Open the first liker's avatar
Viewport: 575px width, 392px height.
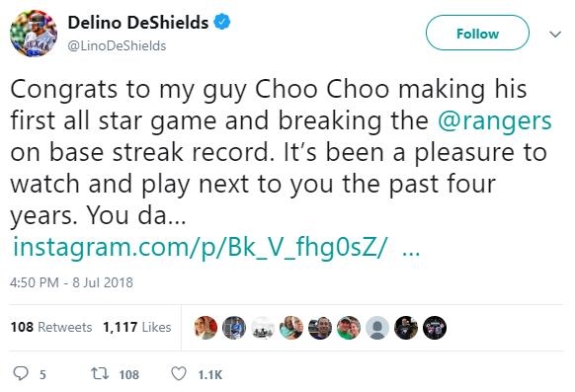tap(205, 328)
